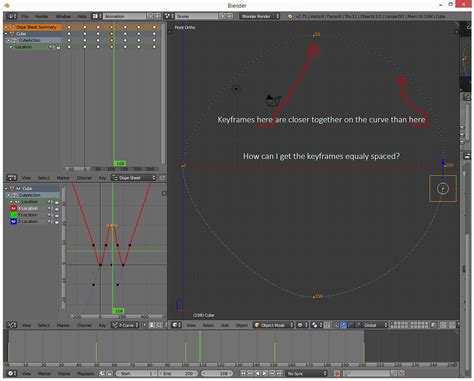
Task: Toggle the auto-keyframe record button
Action: [x=337, y=374]
